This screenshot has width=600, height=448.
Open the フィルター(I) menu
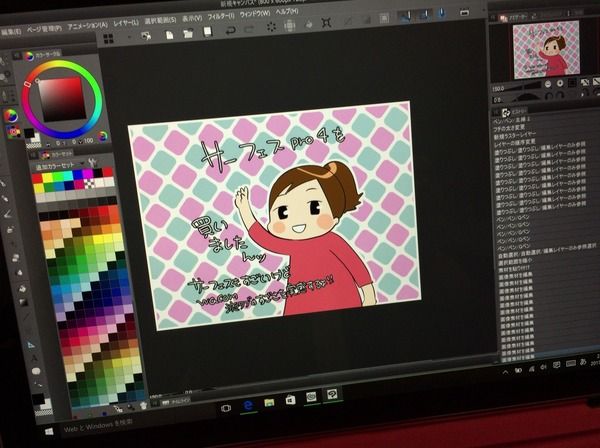click(221, 16)
